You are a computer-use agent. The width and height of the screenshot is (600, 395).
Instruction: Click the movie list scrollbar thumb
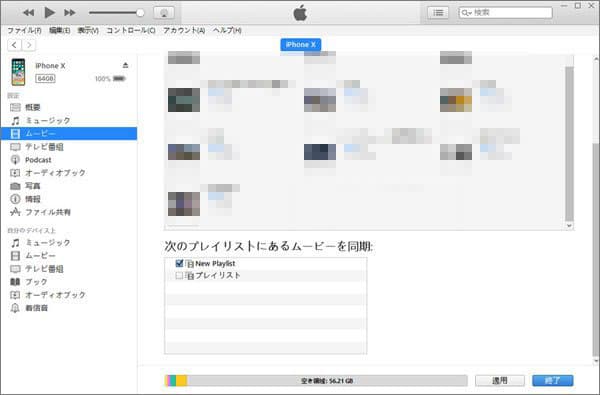coord(569,144)
